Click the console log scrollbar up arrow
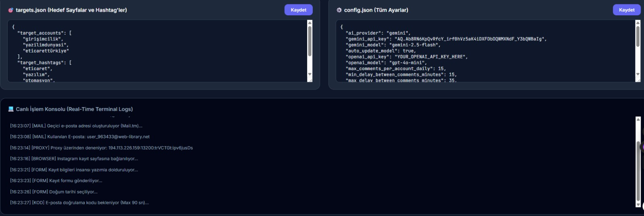Screen dimensions: 644x216 click(638, 119)
